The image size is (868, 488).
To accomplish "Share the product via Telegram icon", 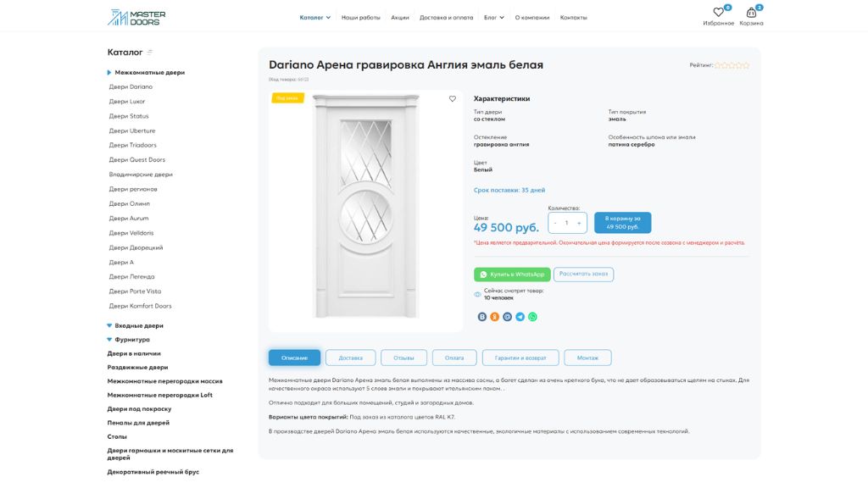I will [x=520, y=316].
